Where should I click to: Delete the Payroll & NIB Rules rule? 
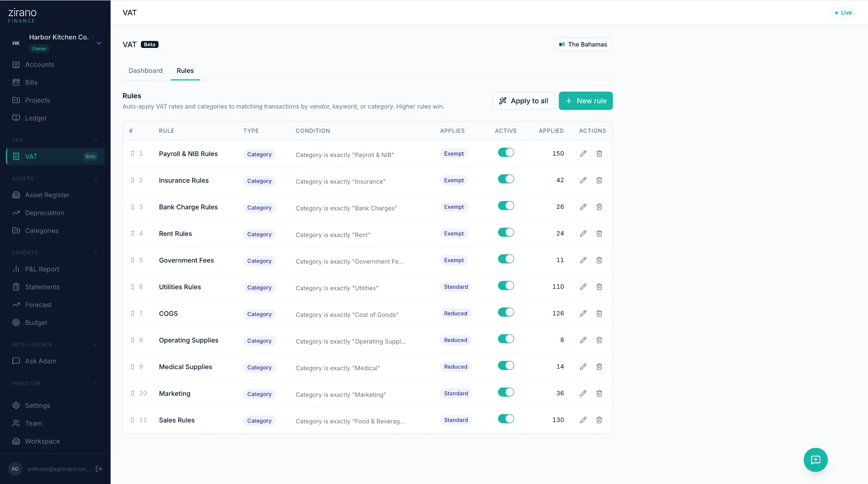point(599,154)
